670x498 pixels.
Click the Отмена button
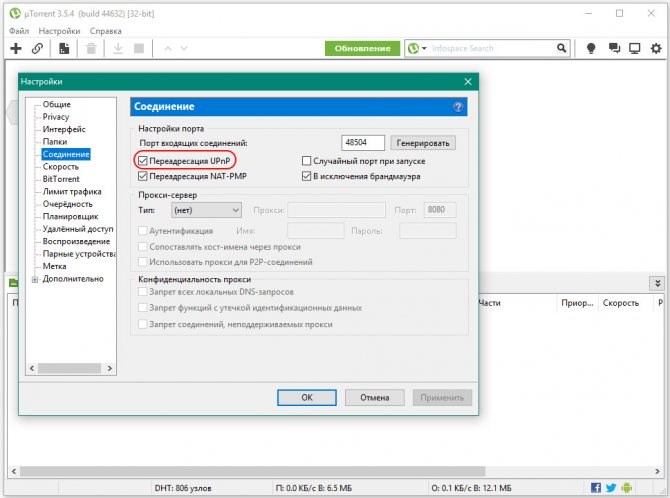click(x=375, y=398)
